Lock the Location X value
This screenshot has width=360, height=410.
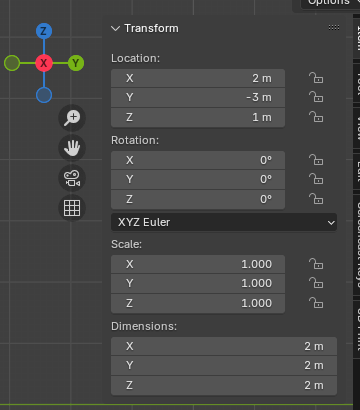pos(316,78)
